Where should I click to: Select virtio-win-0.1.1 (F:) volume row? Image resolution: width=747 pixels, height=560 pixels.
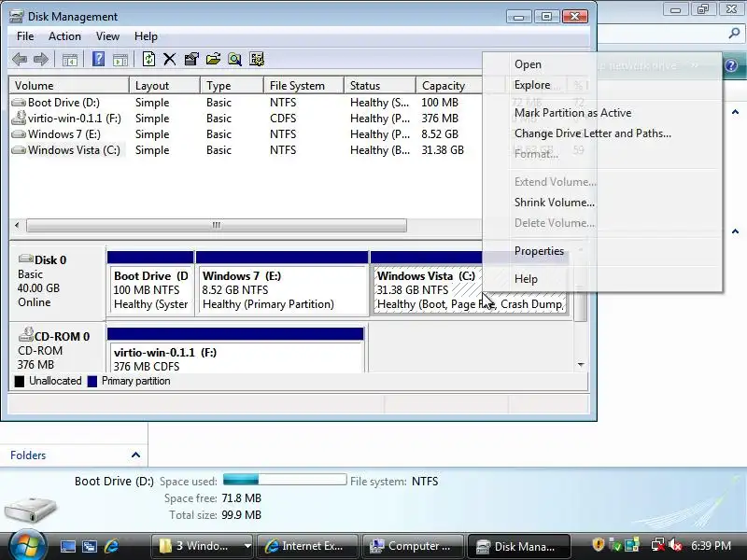point(246,119)
